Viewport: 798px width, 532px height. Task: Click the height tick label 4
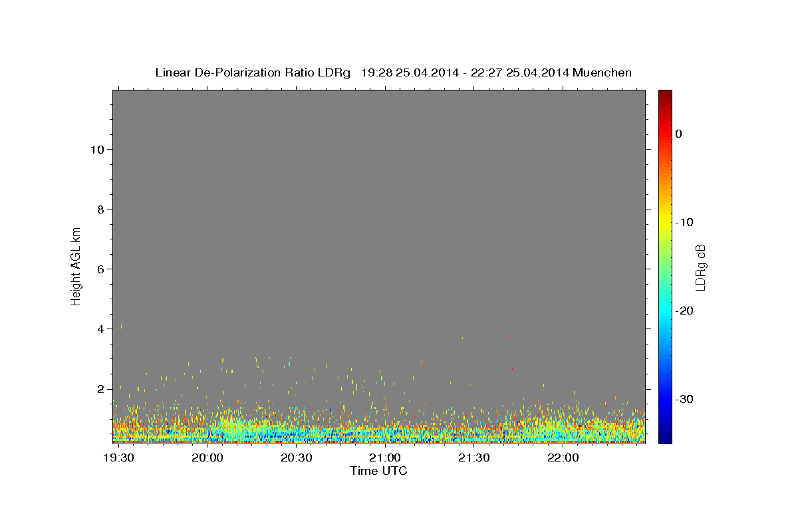pos(101,329)
